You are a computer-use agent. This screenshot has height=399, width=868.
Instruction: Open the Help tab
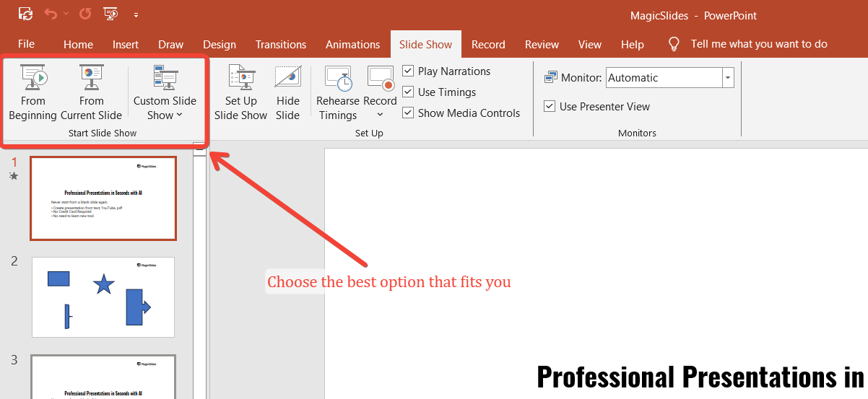(x=633, y=44)
